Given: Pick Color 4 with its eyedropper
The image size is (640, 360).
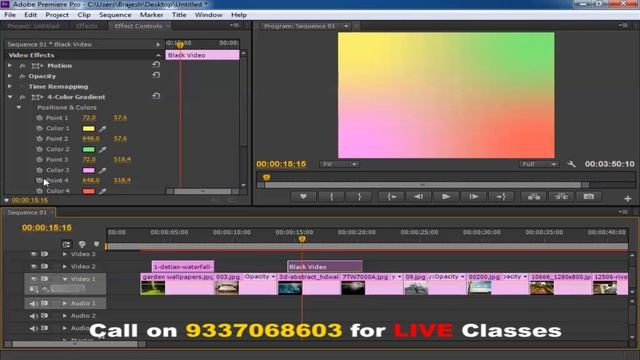Looking at the screenshot, I should (102, 191).
